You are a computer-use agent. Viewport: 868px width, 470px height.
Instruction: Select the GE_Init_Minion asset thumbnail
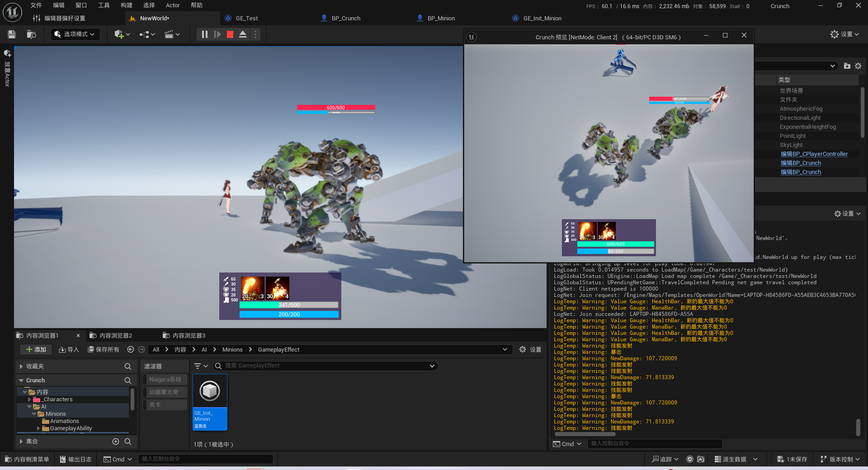click(x=210, y=402)
